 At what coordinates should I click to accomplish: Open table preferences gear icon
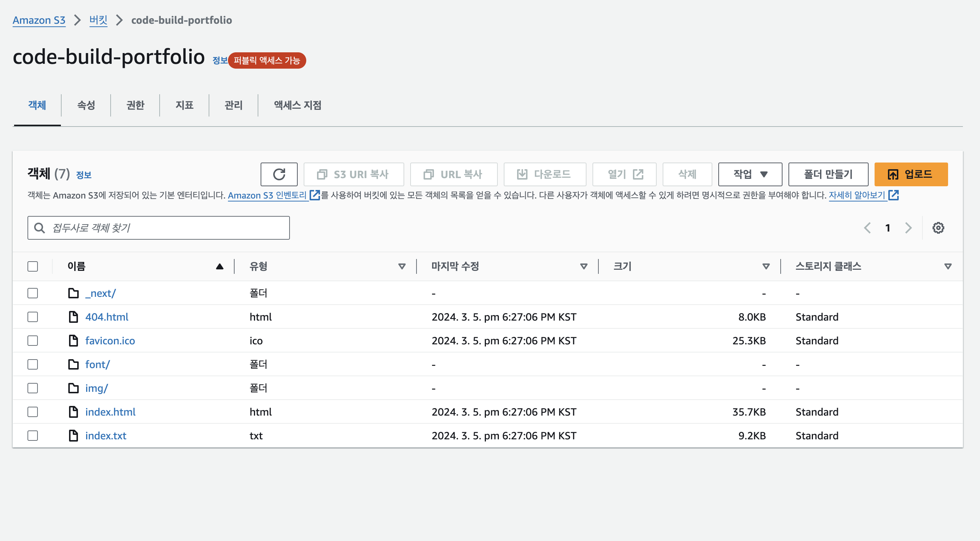pyautogui.click(x=938, y=228)
